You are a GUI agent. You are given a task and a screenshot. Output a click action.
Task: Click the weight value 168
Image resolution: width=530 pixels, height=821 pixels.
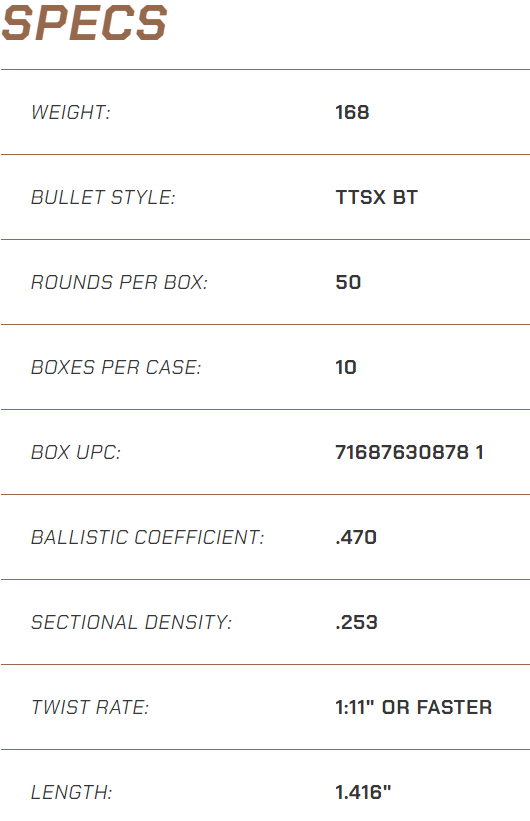coord(352,112)
